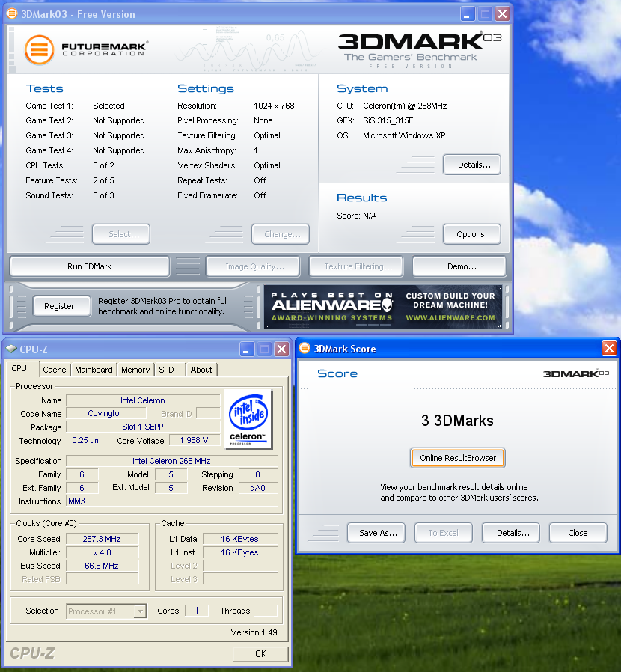Click the CPU value Celeron(tm) @ 268MHz
The width and height of the screenshot is (621, 672).
click(405, 106)
